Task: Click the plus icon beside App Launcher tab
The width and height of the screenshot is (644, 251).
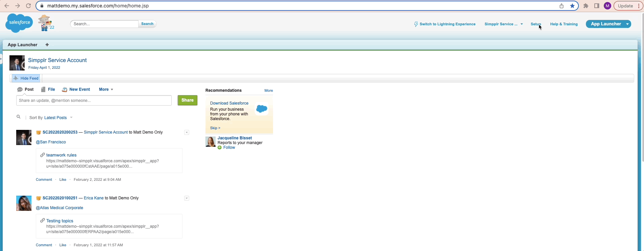Action: pos(47,45)
